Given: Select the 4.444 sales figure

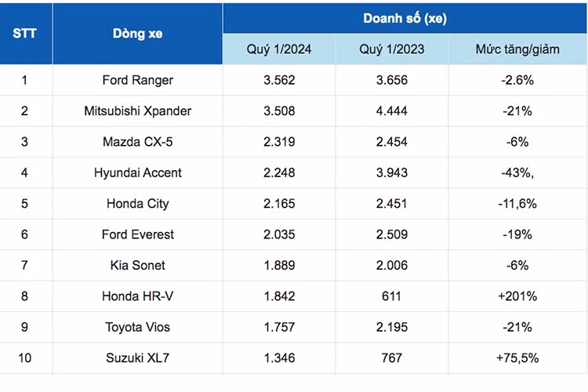Looking at the screenshot, I should point(392,111).
